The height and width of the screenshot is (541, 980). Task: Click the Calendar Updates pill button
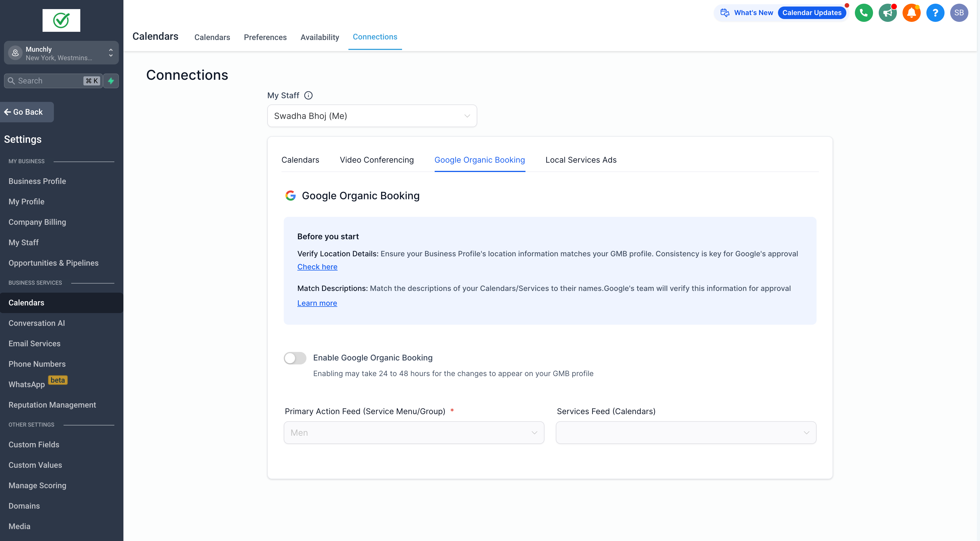point(812,12)
